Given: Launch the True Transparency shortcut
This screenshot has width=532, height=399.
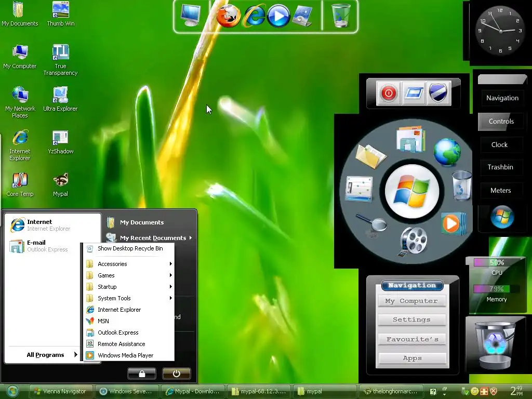Looking at the screenshot, I should [60, 60].
